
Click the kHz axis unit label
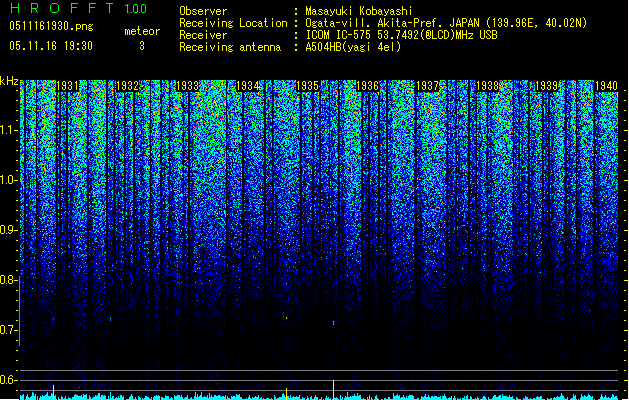(x=9, y=81)
